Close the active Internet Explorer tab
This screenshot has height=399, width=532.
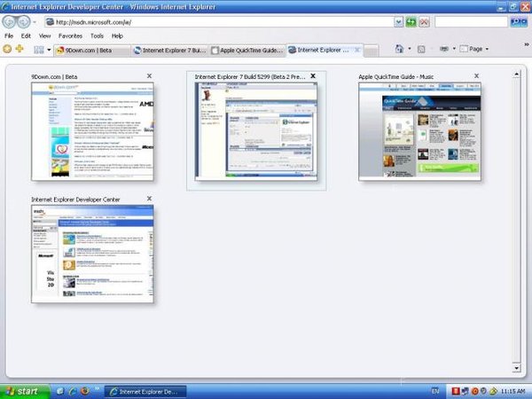tap(357, 50)
